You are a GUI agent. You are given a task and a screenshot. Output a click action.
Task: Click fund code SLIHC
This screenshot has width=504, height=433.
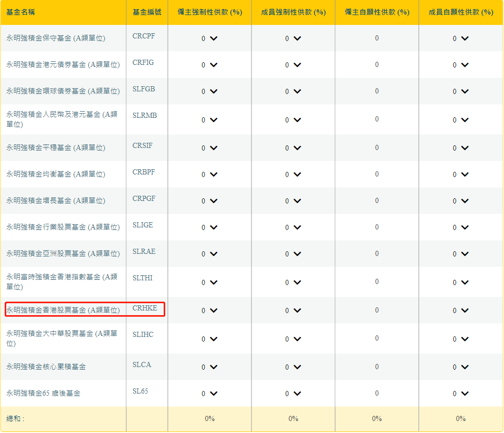143,335
